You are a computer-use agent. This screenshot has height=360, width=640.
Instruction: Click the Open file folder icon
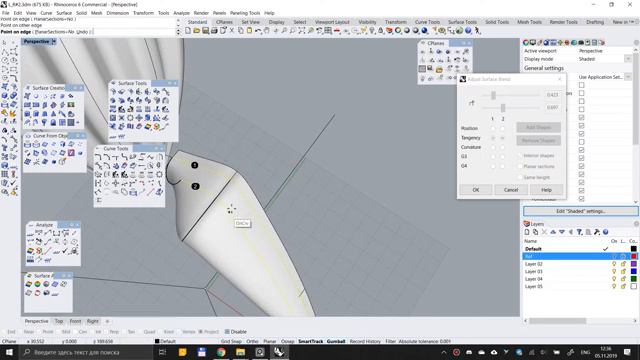click(x=197, y=31)
